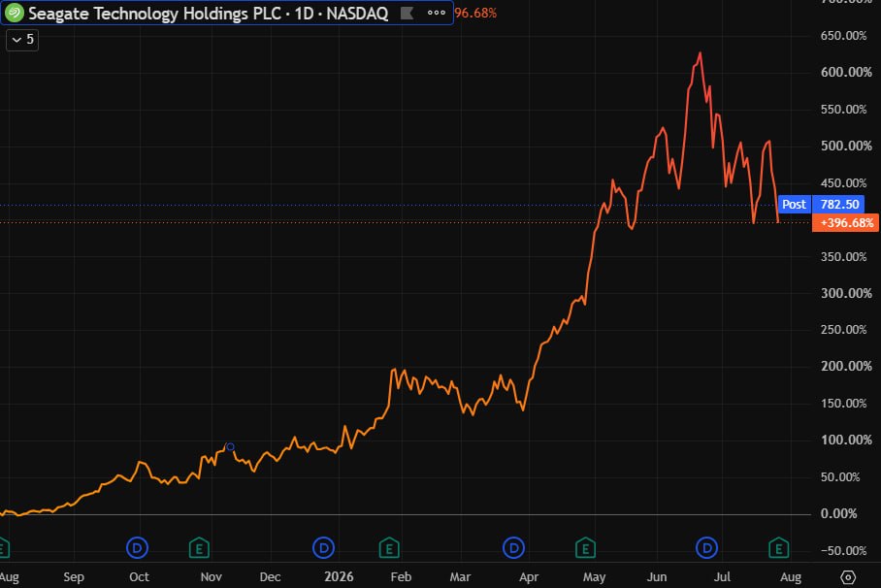Click the 150.00% axis label
Image resolution: width=881 pixels, height=588 pixels.
[x=843, y=404]
